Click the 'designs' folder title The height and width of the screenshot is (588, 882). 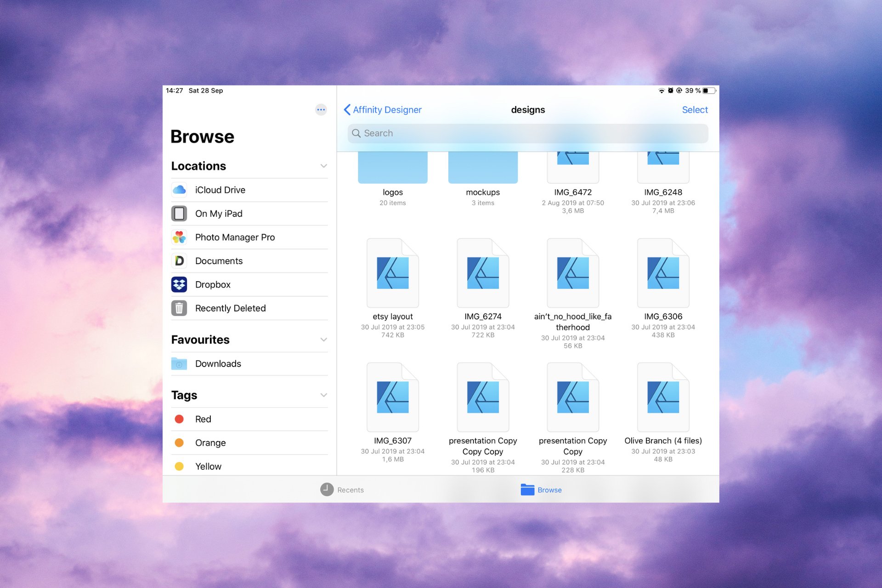[x=528, y=110]
